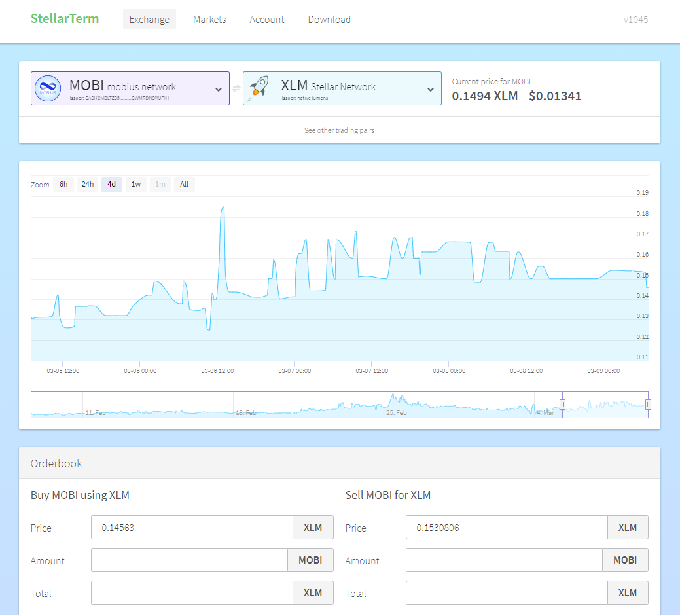680x616 pixels.
Task: Switch chart zoom to 24h
Action: pyautogui.click(x=87, y=184)
